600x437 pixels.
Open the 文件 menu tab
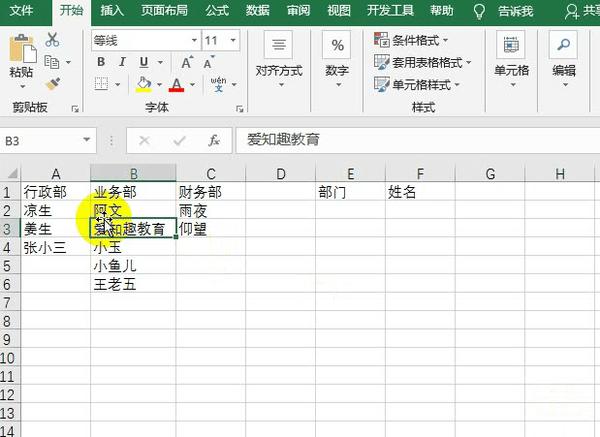21,11
